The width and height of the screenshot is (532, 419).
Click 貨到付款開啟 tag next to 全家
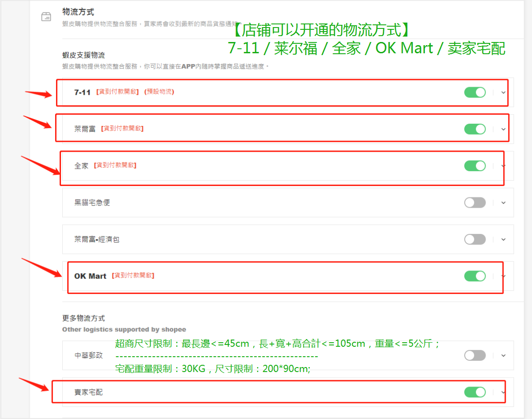[115, 165]
